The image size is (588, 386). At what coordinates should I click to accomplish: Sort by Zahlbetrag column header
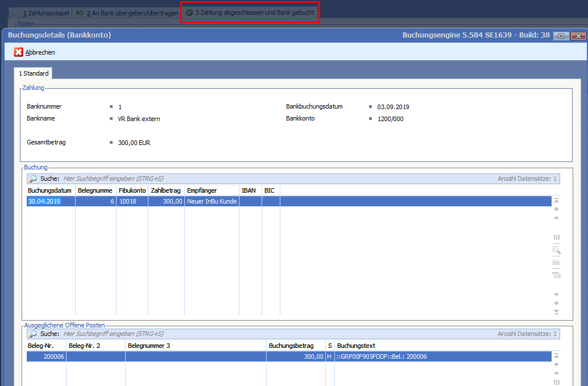pyautogui.click(x=165, y=190)
